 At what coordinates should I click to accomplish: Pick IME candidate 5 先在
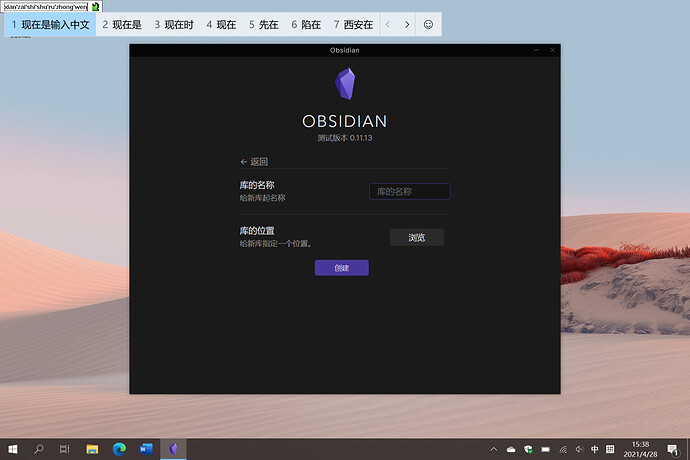click(264, 25)
